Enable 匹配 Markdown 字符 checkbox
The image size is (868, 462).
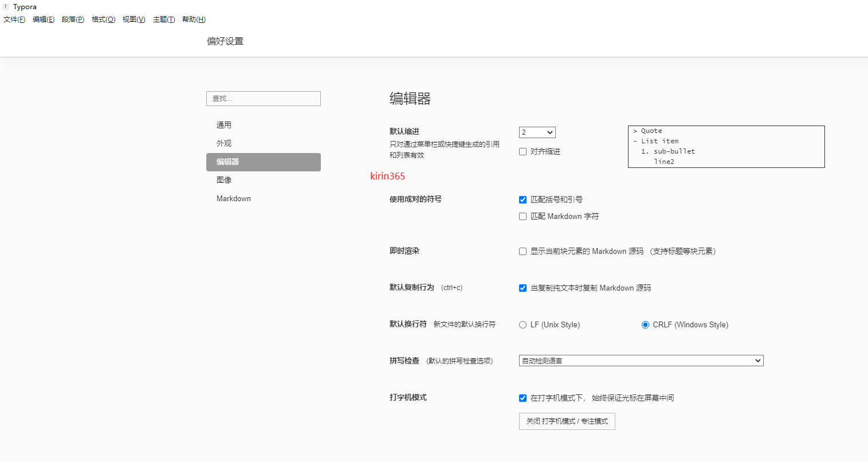tap(523, 217)
